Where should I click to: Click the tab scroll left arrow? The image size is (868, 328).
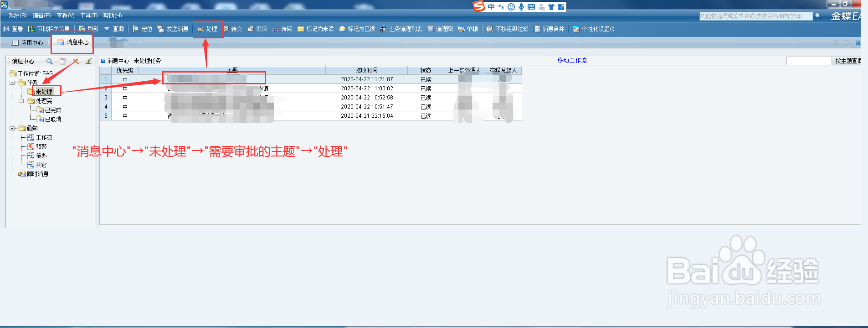(x=836, y=42)
